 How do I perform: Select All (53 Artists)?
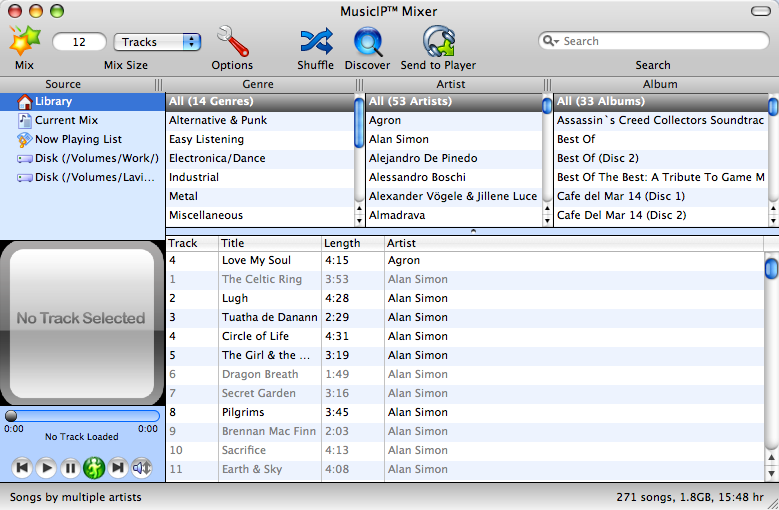(x=454, y=101)
